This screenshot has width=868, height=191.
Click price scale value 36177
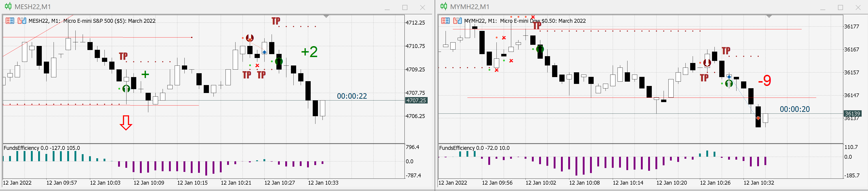pyautogui.click(x=851, y=27)
